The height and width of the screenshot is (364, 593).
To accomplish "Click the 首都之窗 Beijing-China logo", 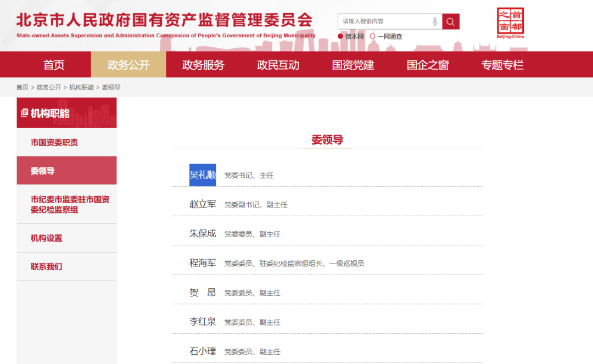I will coord(510,23).
